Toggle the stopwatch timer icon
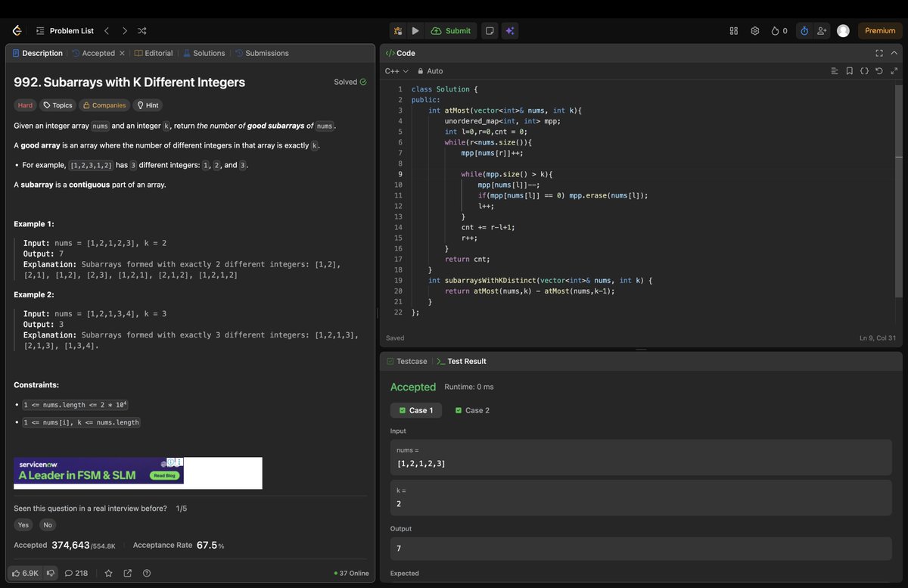 (804, 31)
